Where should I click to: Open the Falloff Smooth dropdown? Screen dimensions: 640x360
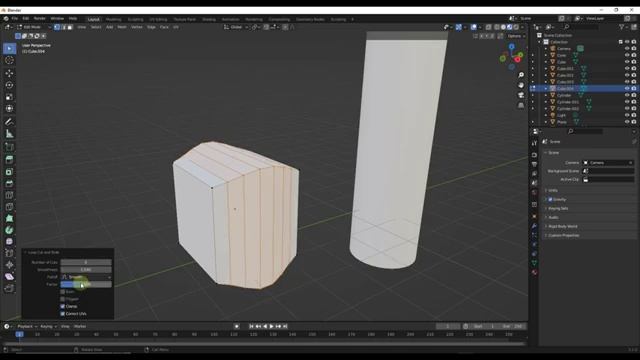[86, 277]
